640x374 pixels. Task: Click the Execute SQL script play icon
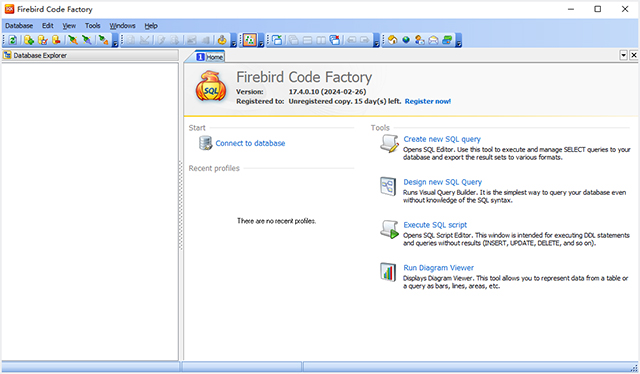[x=389, y=229]
